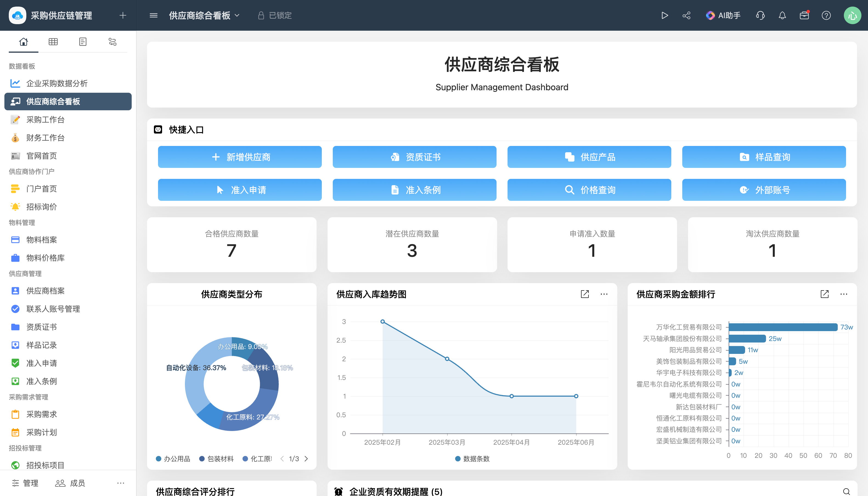The image size is (868, 496).
Task: Switch to the table grid sidebar tab
Action: 53,41
